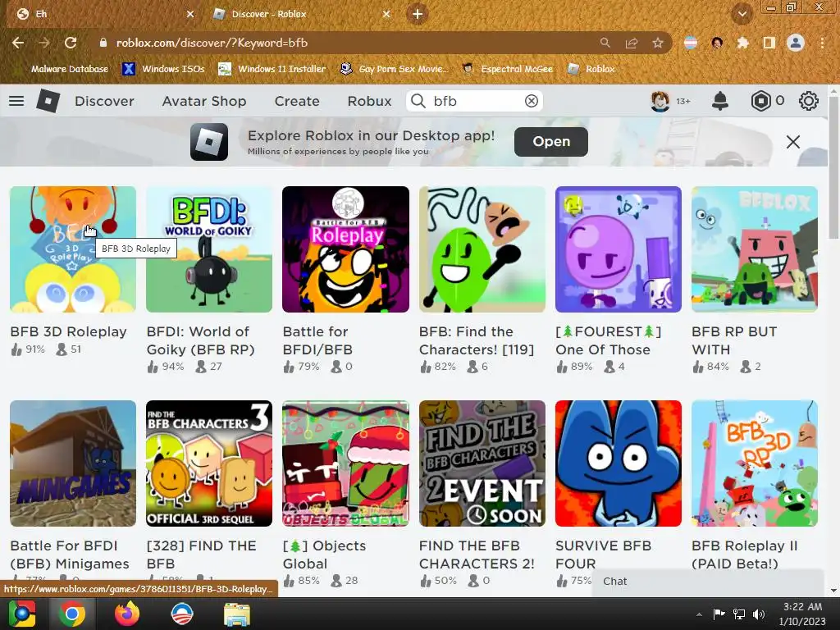Viewport: 840px width, 630px height.
Task: Open the BFB 3D Roleplay thumbnail
Action: tap(73, 249)
